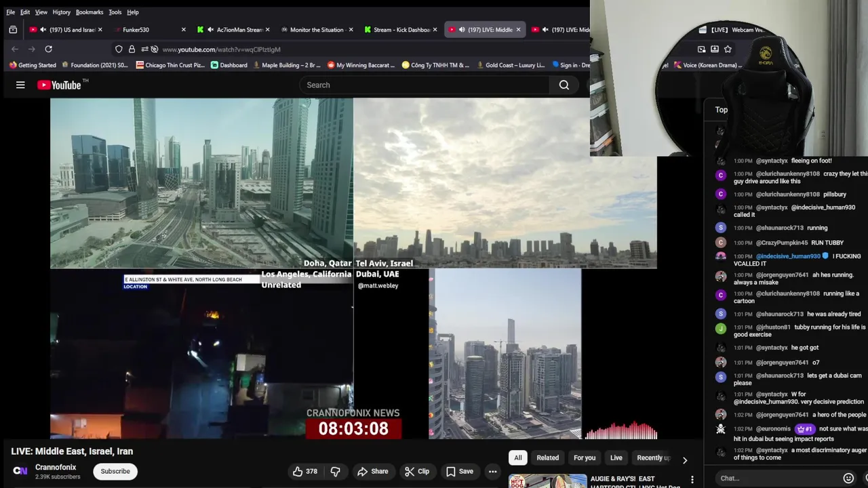Open the YouTube guide hamburger menu

tap(20, 85)
